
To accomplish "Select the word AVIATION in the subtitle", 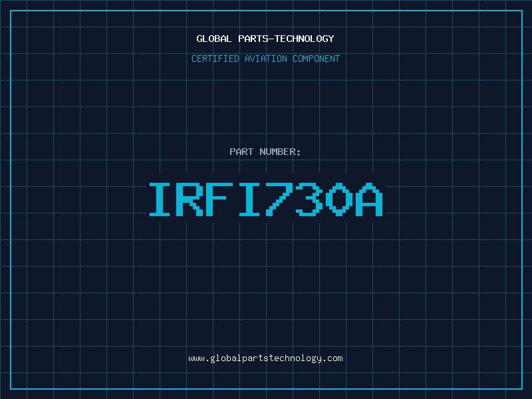I will click(265, 59).
